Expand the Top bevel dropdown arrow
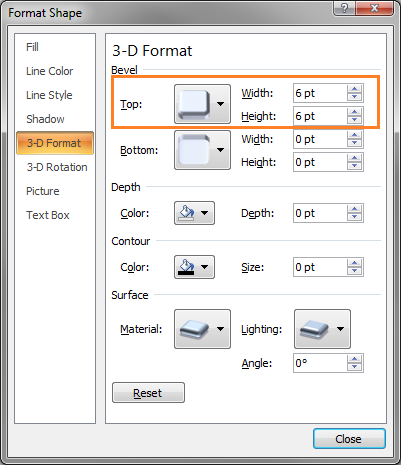 coord(220,104)
